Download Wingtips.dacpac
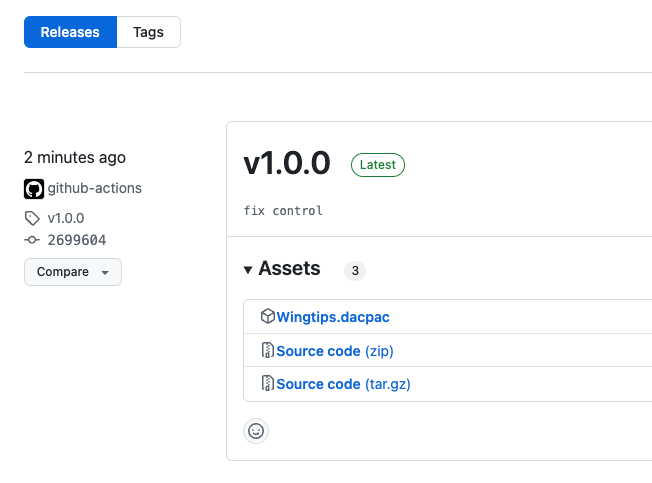The image size is (652, 483). pyautogui.click(x=333, y=317)
